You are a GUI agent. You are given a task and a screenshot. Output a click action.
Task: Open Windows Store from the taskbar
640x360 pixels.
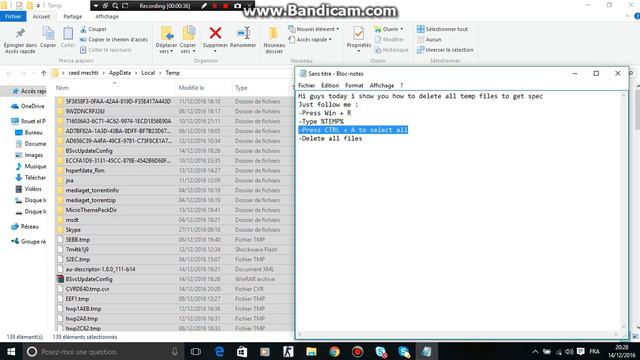pyautogui.click(x=242, y=351)
